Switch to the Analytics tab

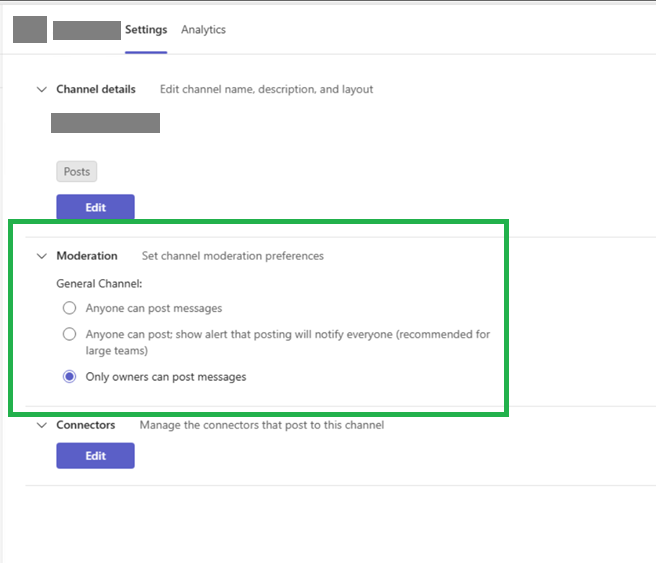point(203,30)
